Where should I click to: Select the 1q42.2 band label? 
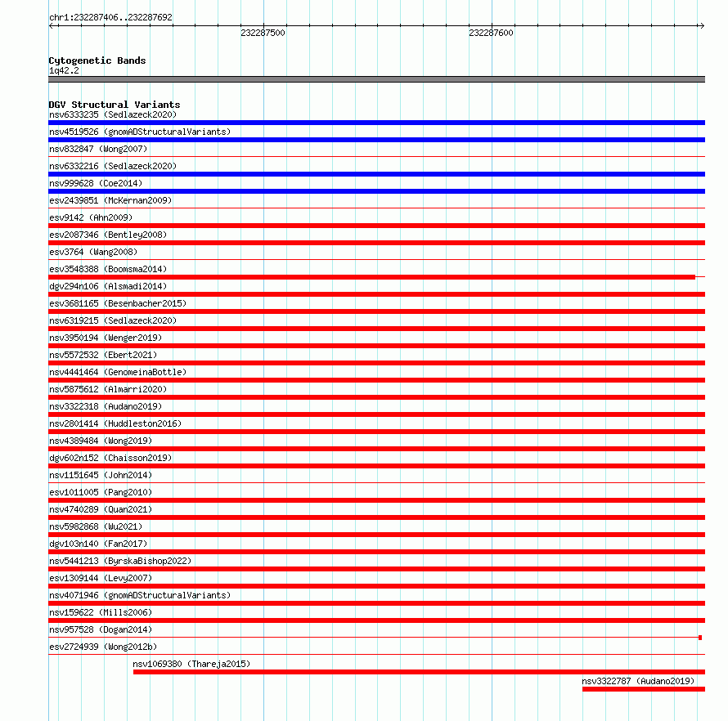64,71
